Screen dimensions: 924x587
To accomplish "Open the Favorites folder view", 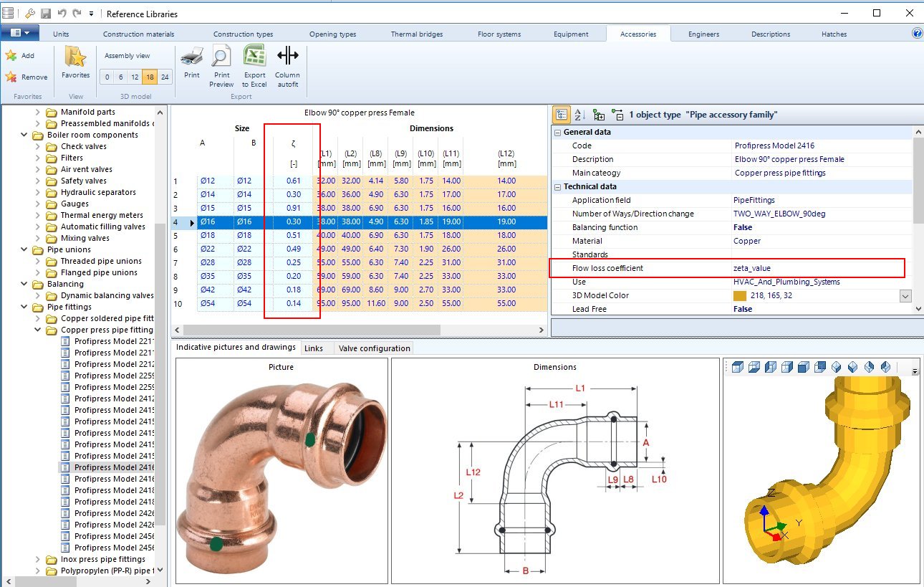I will point(75,62).
